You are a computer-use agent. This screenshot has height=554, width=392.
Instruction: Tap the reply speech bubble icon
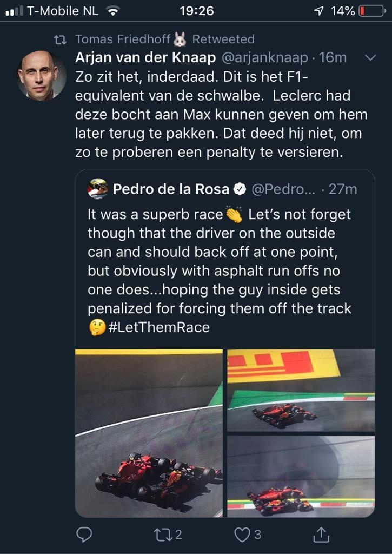pyautogui.click(x=84, y=535)
